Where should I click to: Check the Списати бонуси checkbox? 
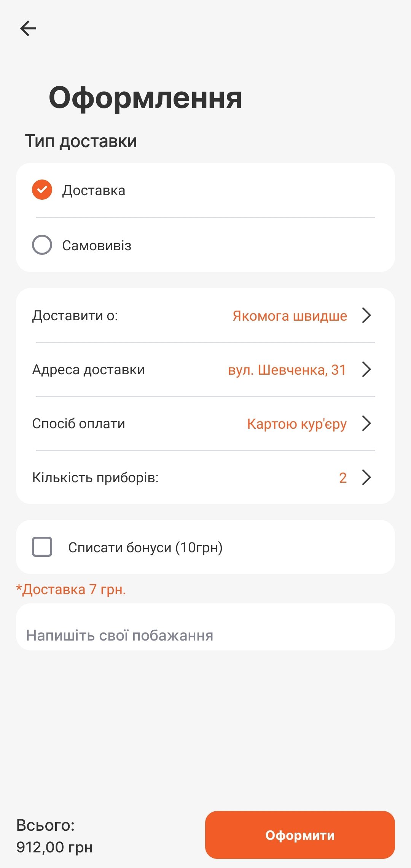coord(42,547)
